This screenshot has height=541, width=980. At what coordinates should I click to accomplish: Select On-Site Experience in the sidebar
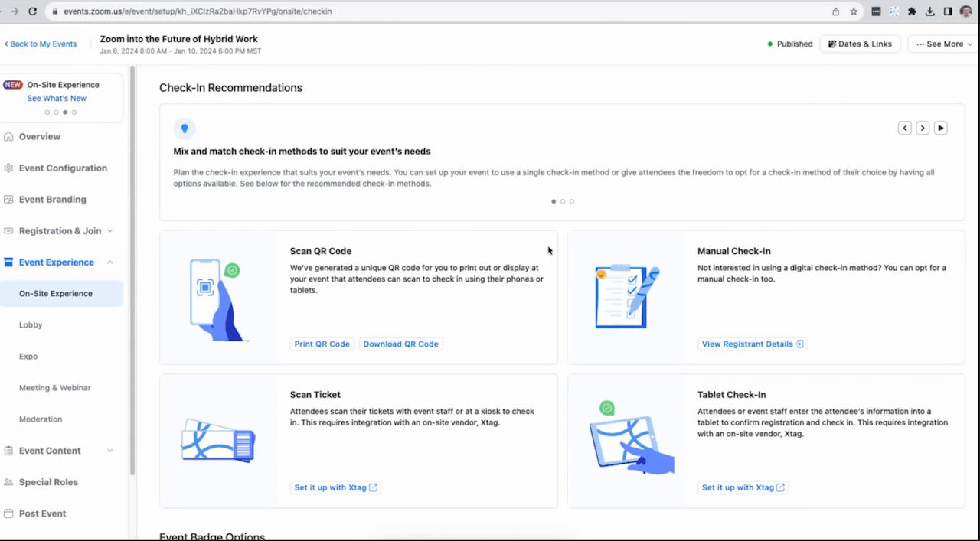pyautogui.click(x=55, y=293)
